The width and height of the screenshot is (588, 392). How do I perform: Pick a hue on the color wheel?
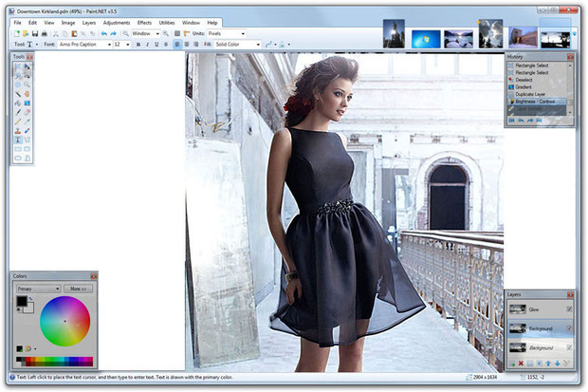pos(64,321)
